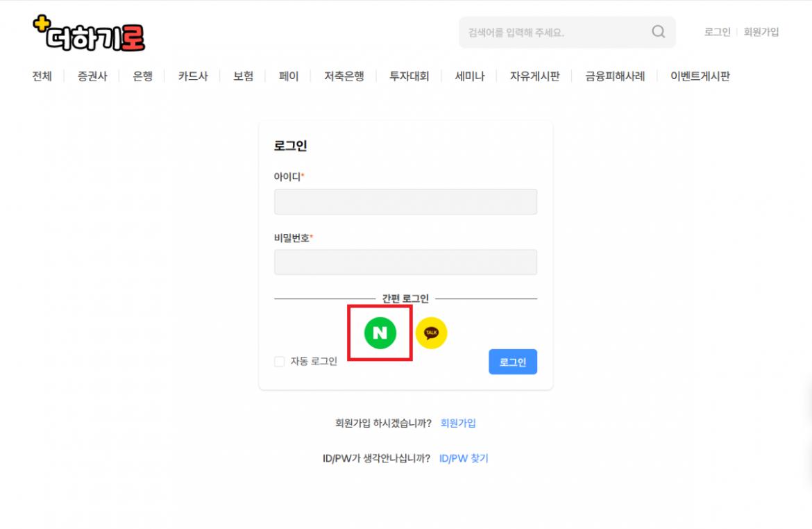Open the 저축은행 menu
This screenshot has width=812, height=529.
tap(344, 76)
